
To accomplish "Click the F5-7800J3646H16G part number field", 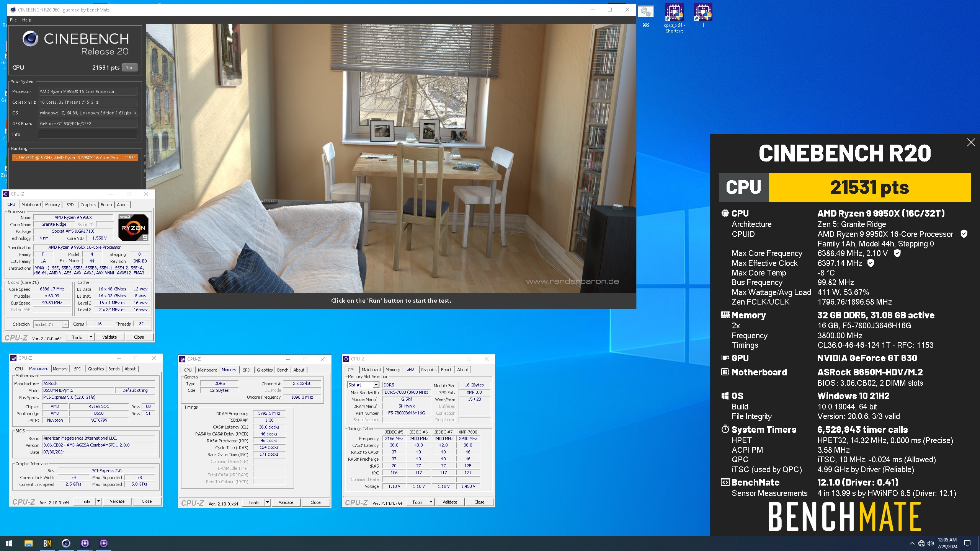I will click(406, 413).
